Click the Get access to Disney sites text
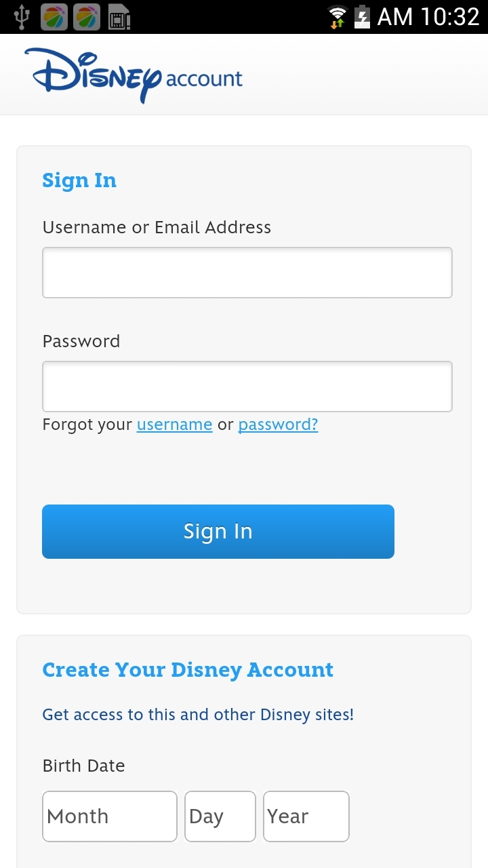Screen dimensions: 488x868 pyautogui.click(x=198, y=715)
